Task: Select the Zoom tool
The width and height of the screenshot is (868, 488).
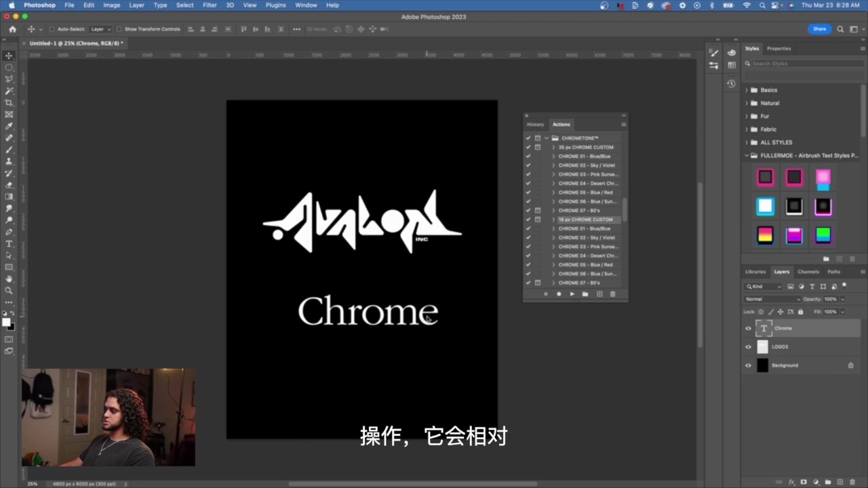Action: 9,290
